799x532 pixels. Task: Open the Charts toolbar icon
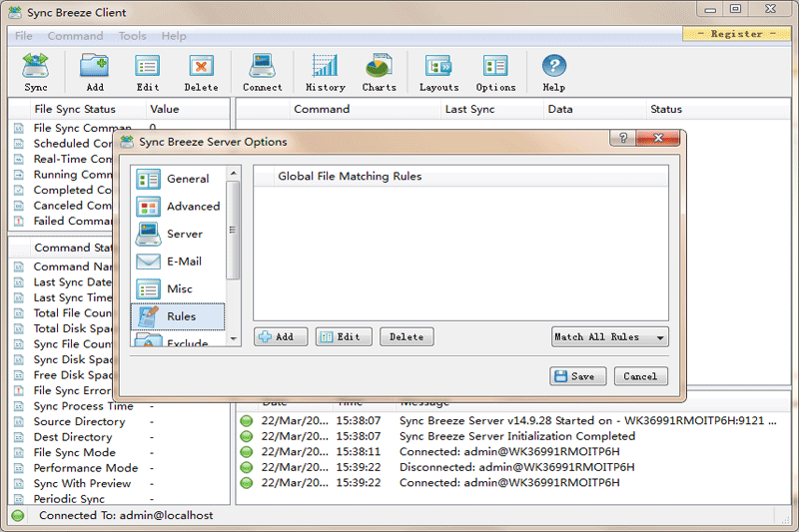tap(380, 72)
